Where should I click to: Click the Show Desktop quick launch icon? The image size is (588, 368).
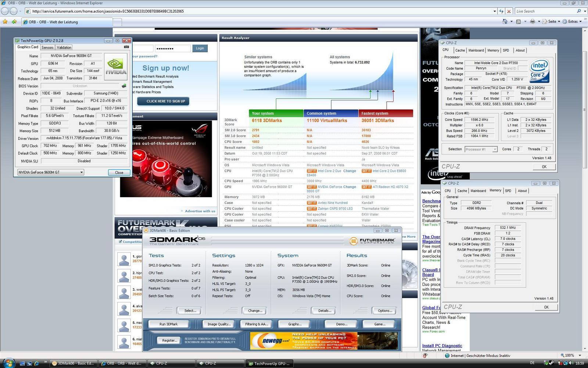(22, 363)
